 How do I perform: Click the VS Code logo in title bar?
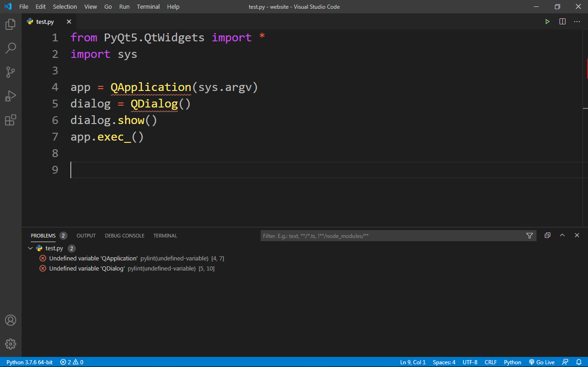[8, 6]
